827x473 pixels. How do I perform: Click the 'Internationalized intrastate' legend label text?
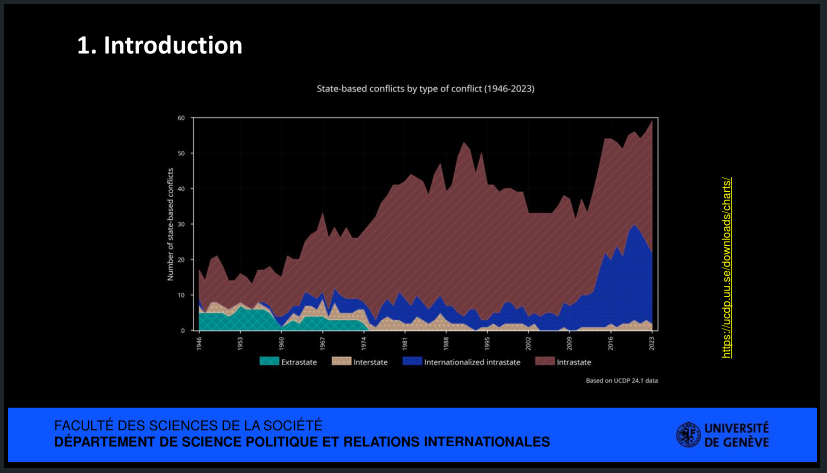(x=474, y=361)
